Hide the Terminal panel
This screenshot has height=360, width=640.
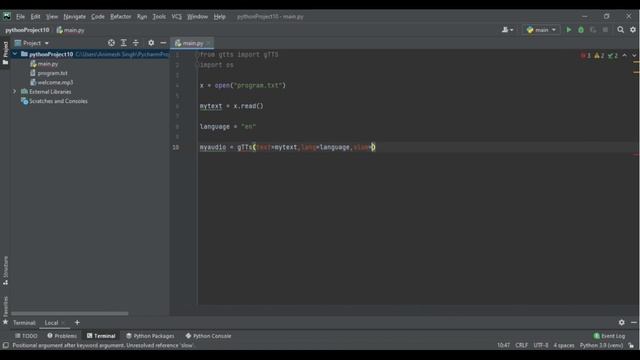[633, 322]
